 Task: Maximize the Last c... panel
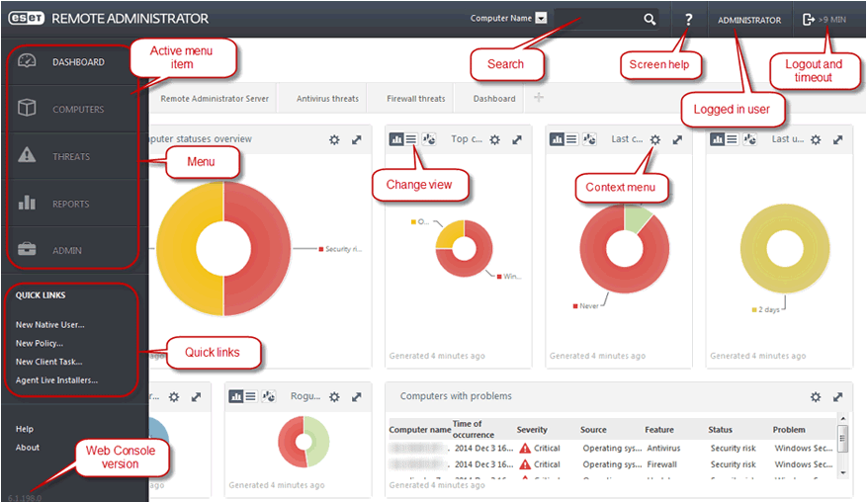coord(677,140)
